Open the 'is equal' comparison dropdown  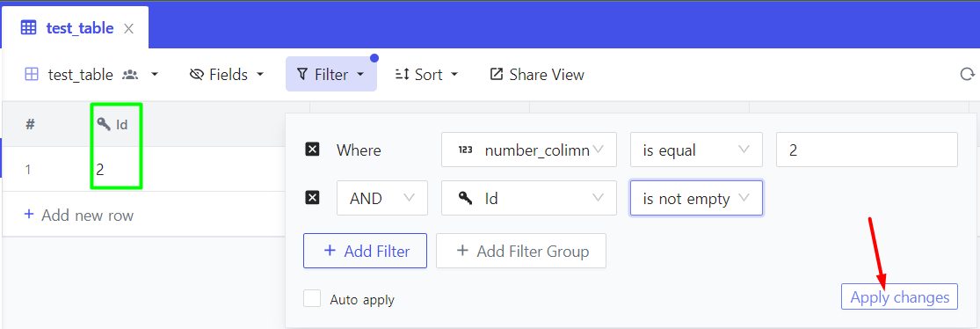click(696, 150)
